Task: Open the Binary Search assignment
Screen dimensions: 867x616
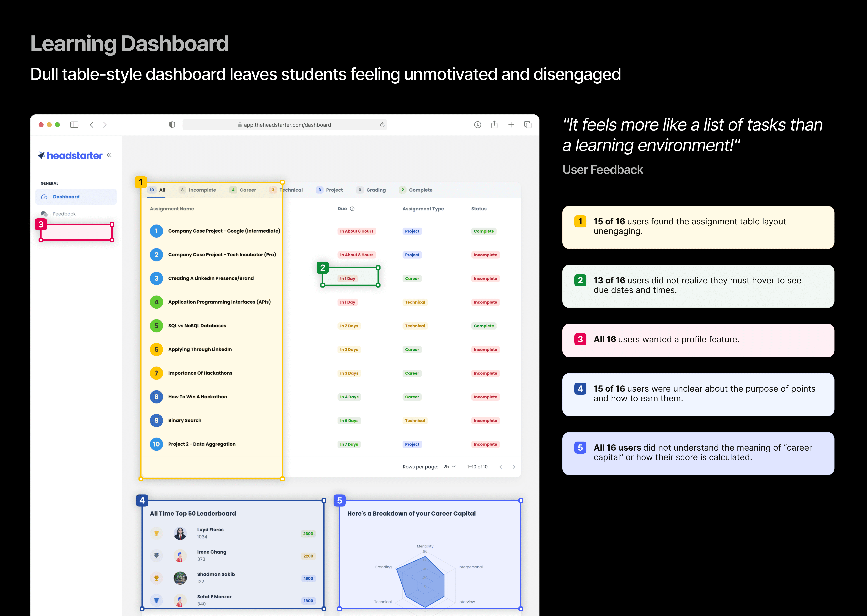Action: [x=185, y=420]
